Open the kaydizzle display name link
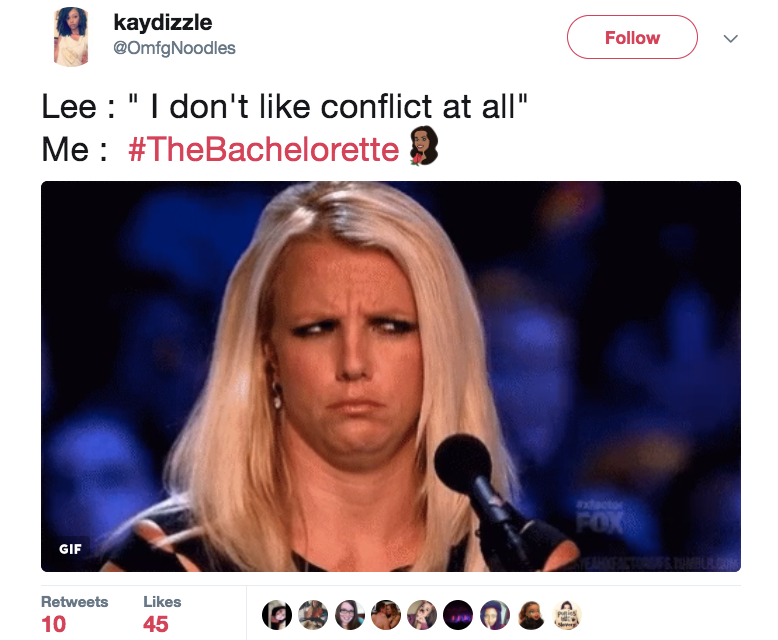778x640 pixels. 163,22
